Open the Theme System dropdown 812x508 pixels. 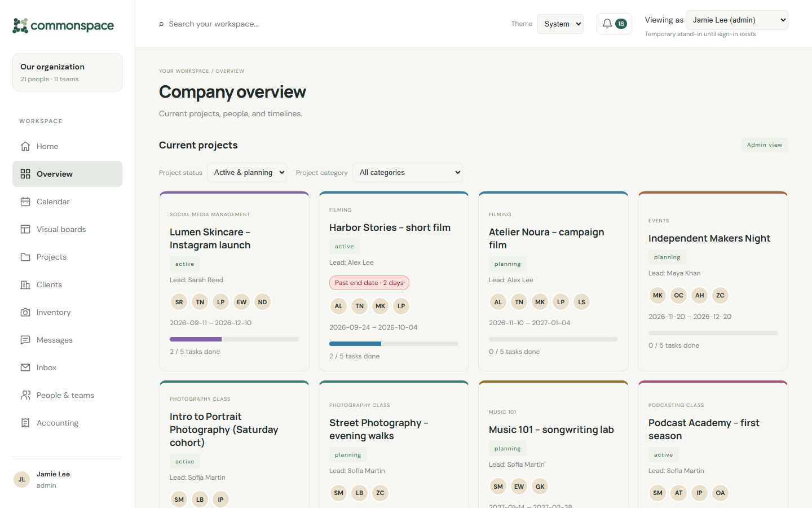[x=560, y=24]
